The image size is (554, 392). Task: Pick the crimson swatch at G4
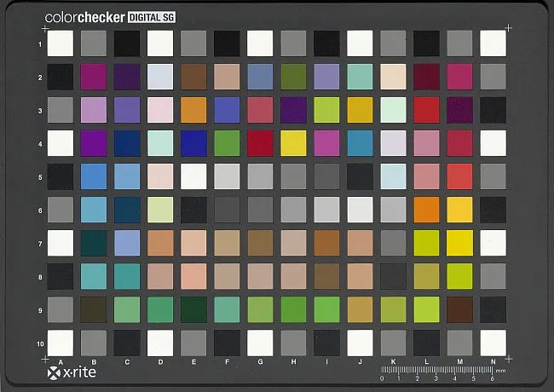pos(260,143)
